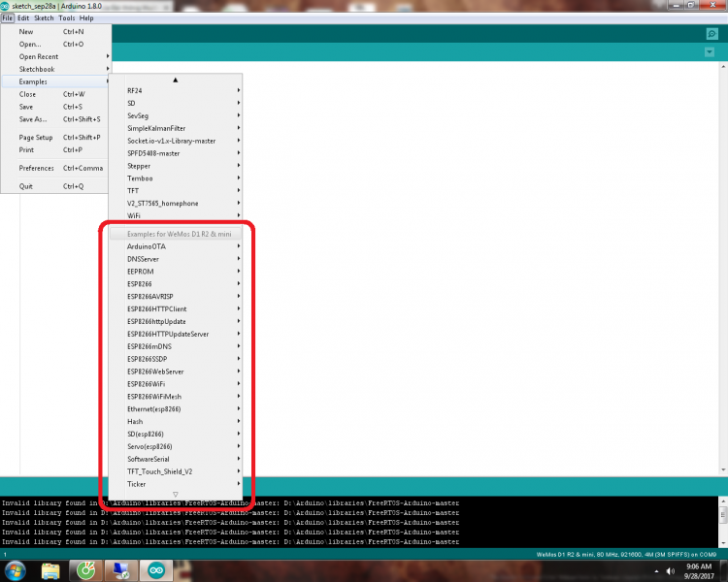Open ESP8266HTTPUpdateServer examples
Screen dimensions: 728x582
176,334
